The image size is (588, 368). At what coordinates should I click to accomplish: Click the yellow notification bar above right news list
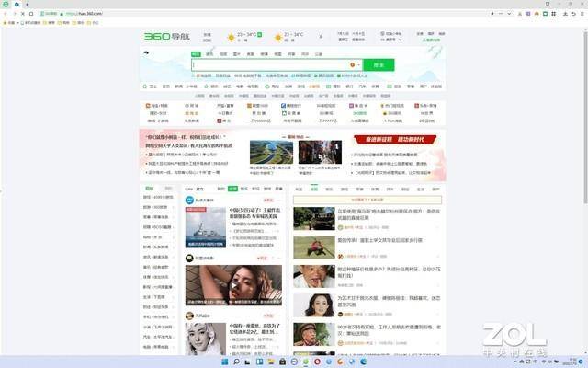367,201
